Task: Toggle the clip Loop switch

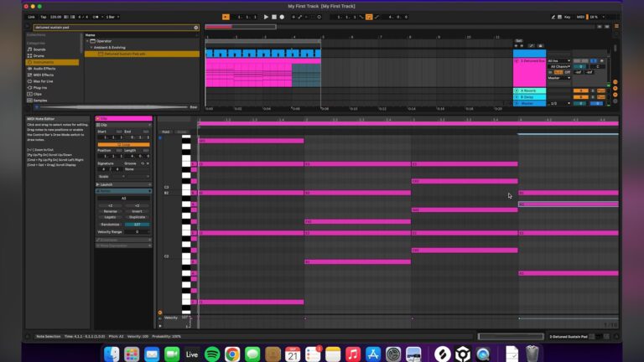Action: (123, 144)
